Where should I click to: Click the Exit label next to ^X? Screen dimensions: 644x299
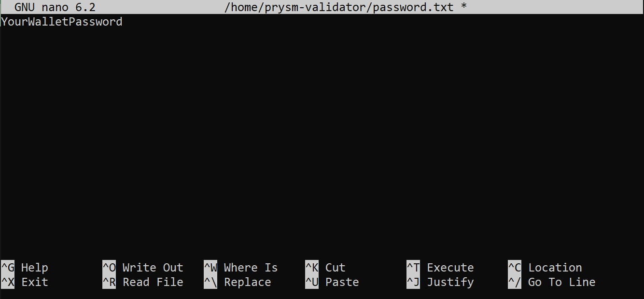pyautogui.click(x=34, y=282)
